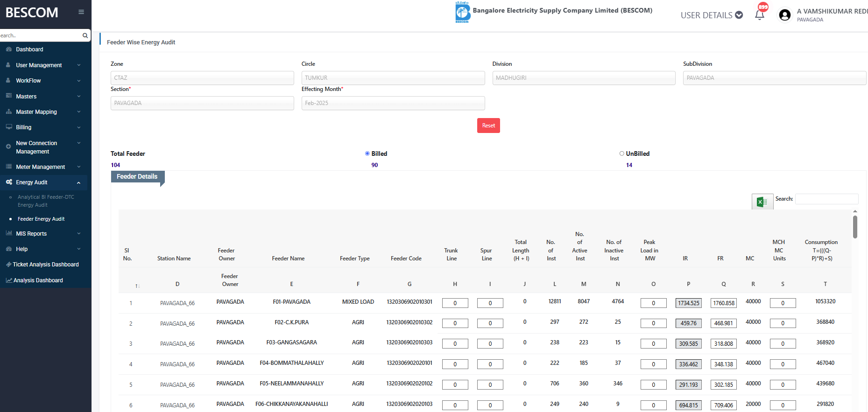Collapse Energy Audit submenu chevron
The height and width of the screenshot is (412, 868).
78,182
